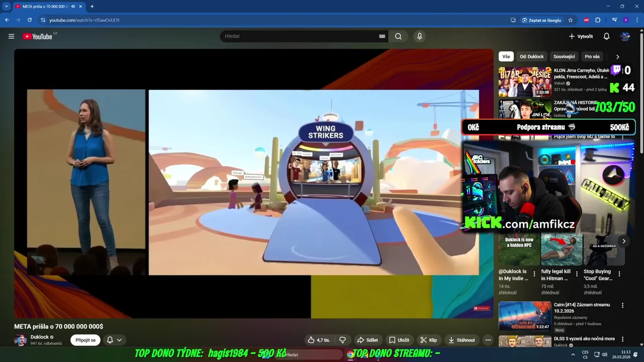Viewport: 644px width, 362px height.
Task: Click the 'Vytvořit' create button
Action: [581, 36]
